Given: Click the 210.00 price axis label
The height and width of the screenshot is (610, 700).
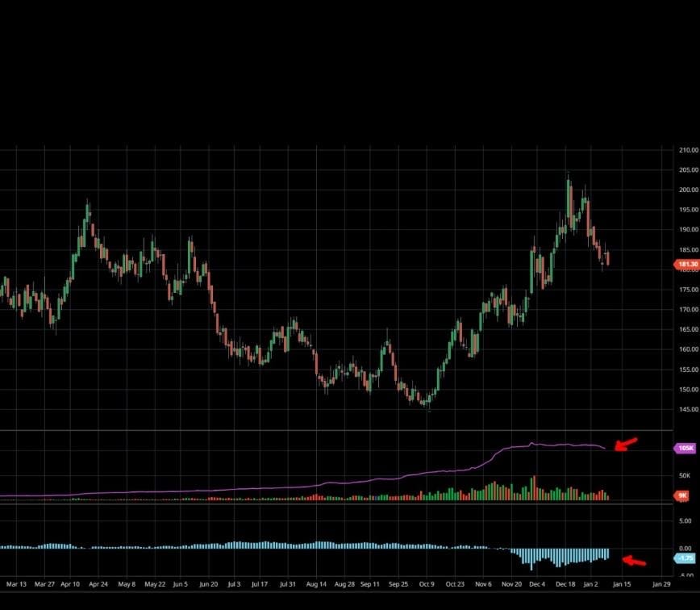Looking at the screenshot, I should [688, 150].
